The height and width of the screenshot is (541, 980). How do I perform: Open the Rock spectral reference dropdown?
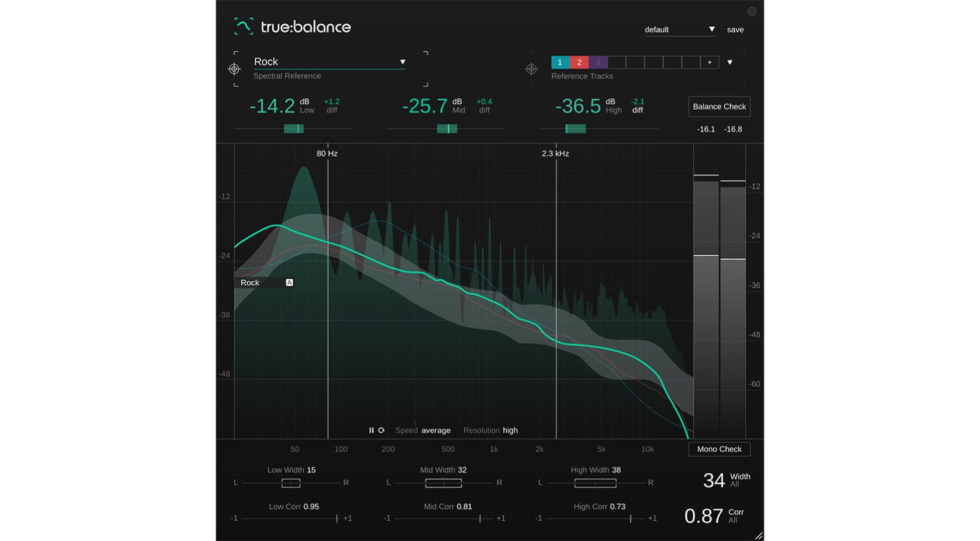(402, 61)
